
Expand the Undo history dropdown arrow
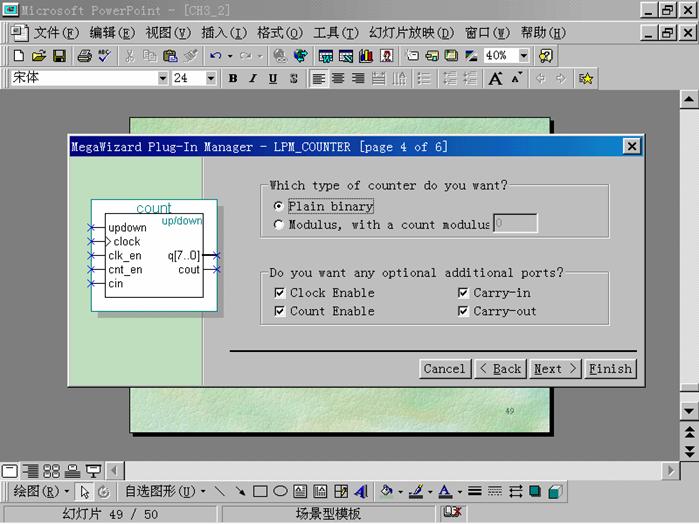pos(230,56)
